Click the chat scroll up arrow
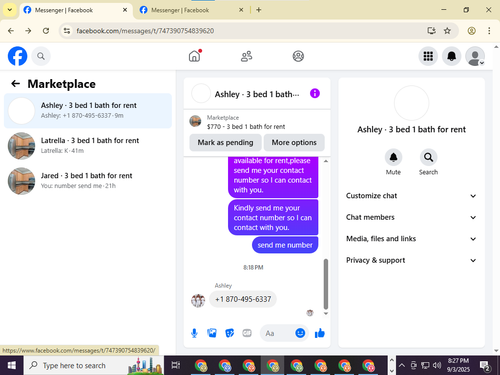This screenshot has width=500, height=375. point(326,161)
